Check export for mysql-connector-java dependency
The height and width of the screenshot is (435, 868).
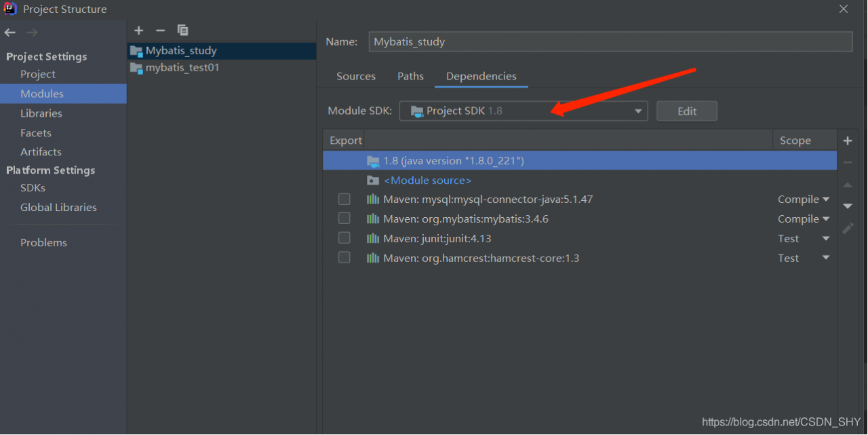coord(344,199)
